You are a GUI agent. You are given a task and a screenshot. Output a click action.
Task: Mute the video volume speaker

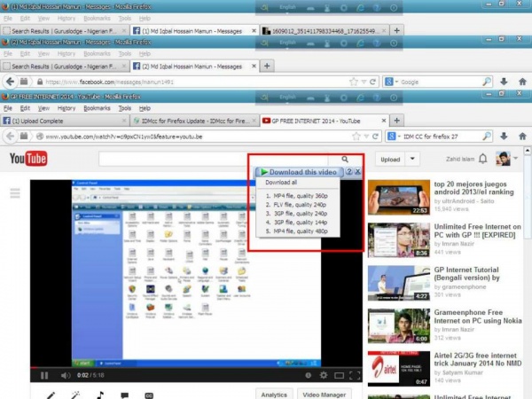pos(65,375)
